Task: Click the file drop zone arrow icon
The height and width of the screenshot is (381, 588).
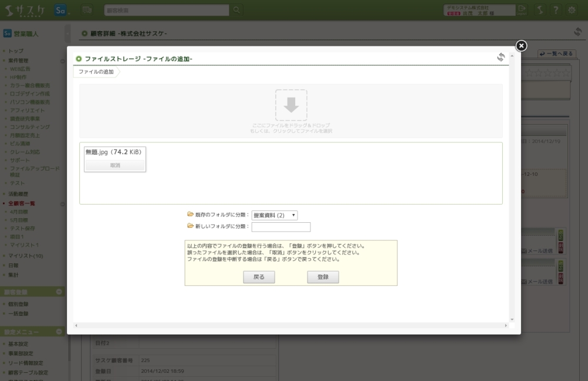Action: pyautogui.click(x=291, y=105)
